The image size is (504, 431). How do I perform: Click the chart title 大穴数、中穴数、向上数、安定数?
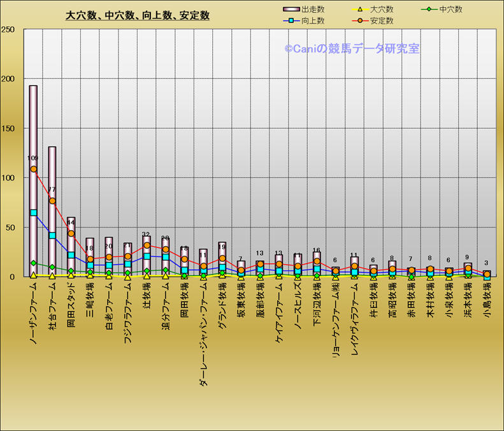click(138, 15)
